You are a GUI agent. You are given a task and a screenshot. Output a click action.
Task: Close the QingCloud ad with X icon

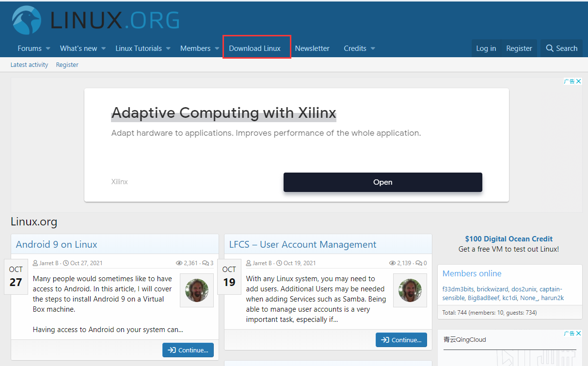[x=578, y=334]
